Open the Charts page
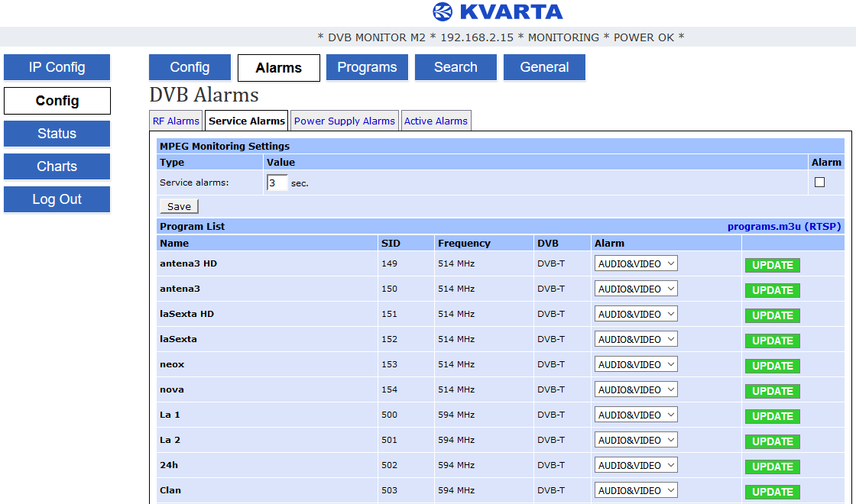The image size is (856, 504). point(57,166)
